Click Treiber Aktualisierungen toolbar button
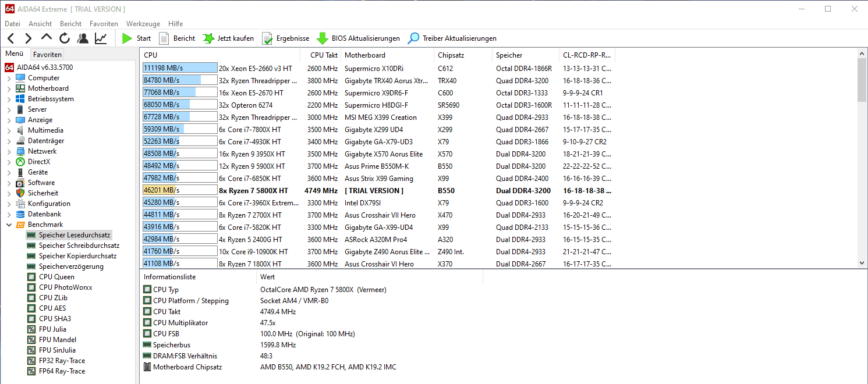Screen dimensions: 868x384 pyautogui.click(x=452, y=38)
